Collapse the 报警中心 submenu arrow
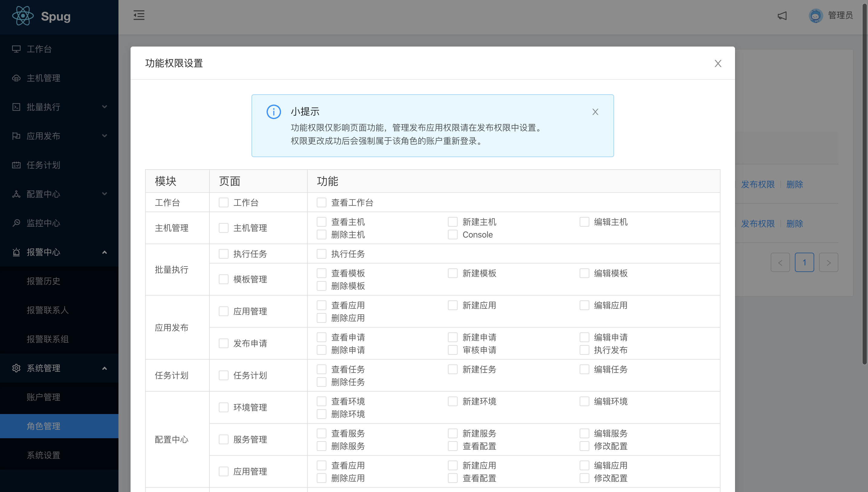Viewport: 868px width, 492px height. point(104,252)
